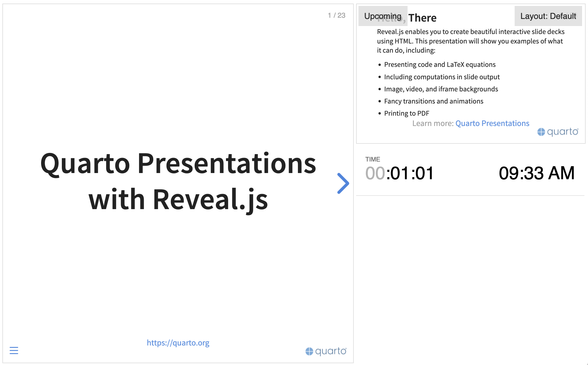Open the https://quarto.org link
This screenshot has width=588, height=365.
click(178, 343)
